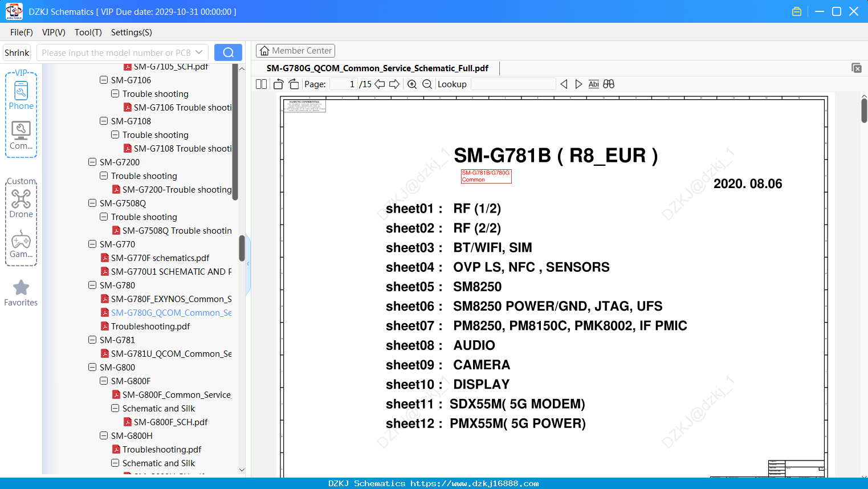Screen dimensions: 868x489
Task: Click the tree panel scroll-down arrow
Action: (x=242, y=470)
